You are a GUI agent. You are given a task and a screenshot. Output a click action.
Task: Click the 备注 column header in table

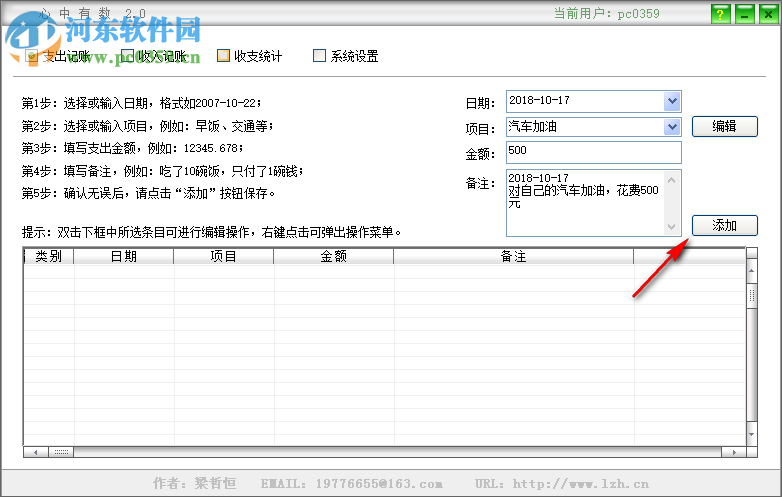coord(514,256)
